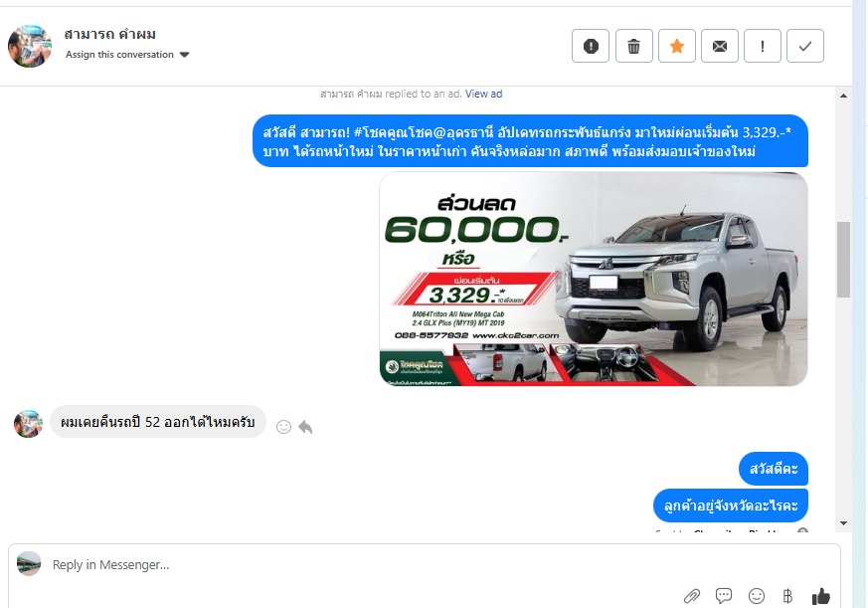The width and height of the screenshot is (868, 608).
Task: Mark conversation done with checkmark
Action: [805, 46]
